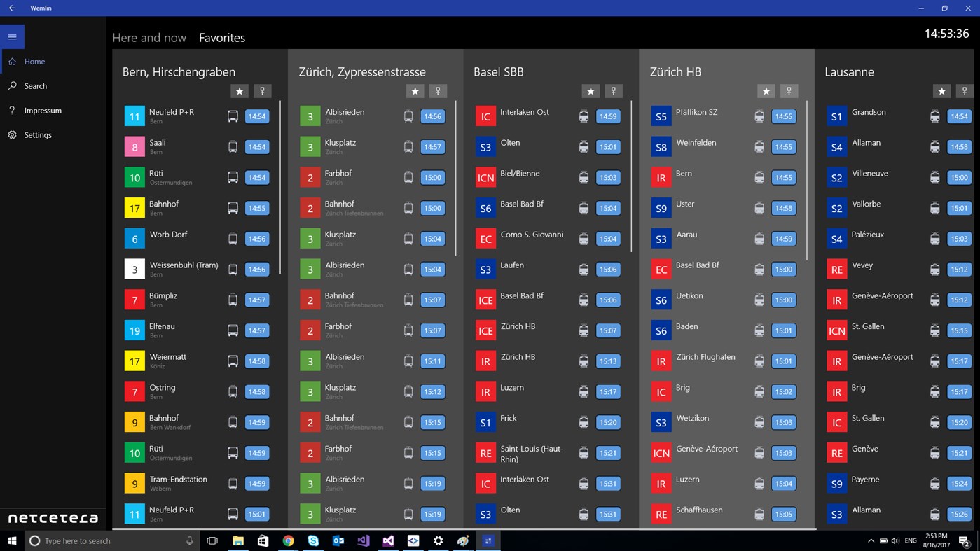Click the netcetera logo
This screenshot has height=551, width=980.
pos(53,518)
